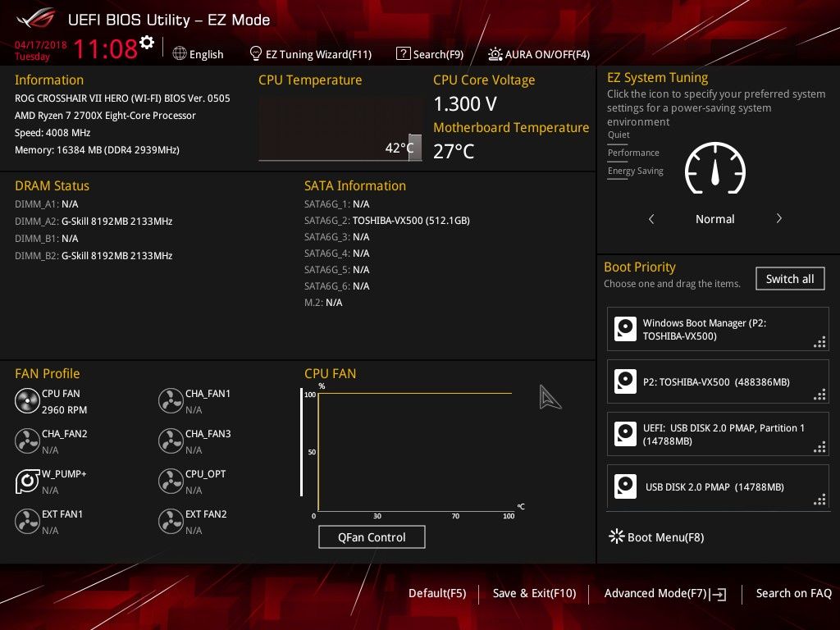Click the Normal mode label
Viewport: 840px width, 630px height.
pyautogui.click(x=714, y=218)
